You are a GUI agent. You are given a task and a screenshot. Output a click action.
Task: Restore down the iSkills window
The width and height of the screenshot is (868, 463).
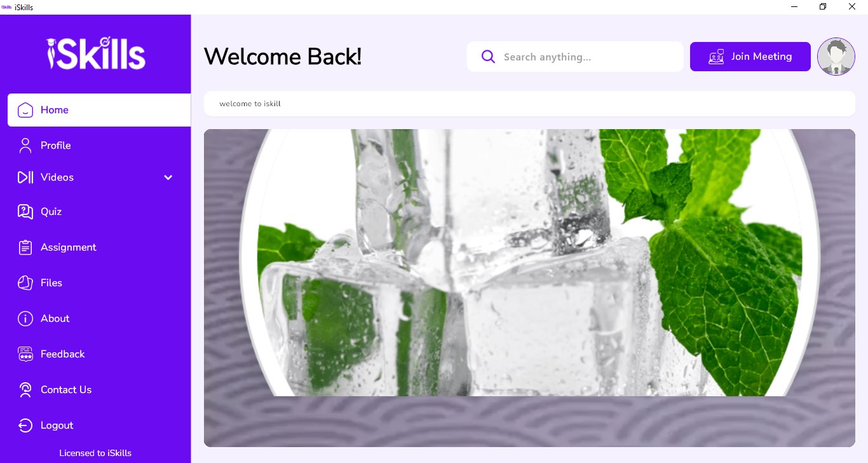point(823,7)
